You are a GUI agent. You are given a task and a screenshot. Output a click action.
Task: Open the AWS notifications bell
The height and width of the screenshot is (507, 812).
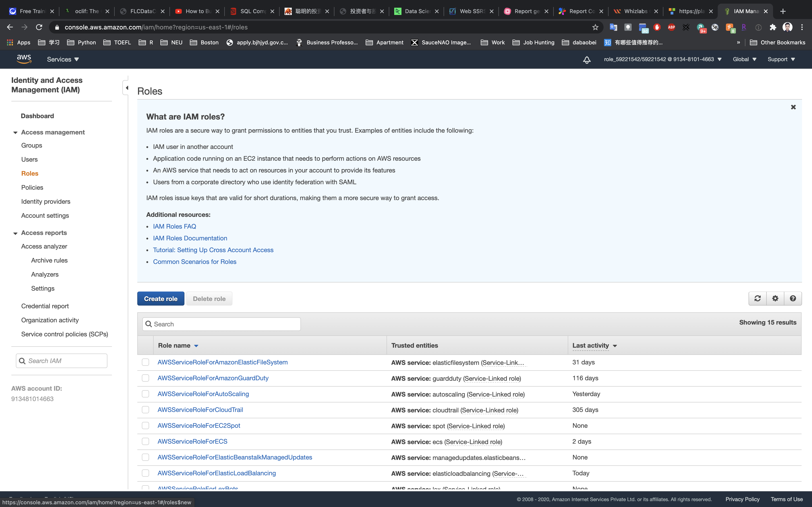(x=587, y=60)
